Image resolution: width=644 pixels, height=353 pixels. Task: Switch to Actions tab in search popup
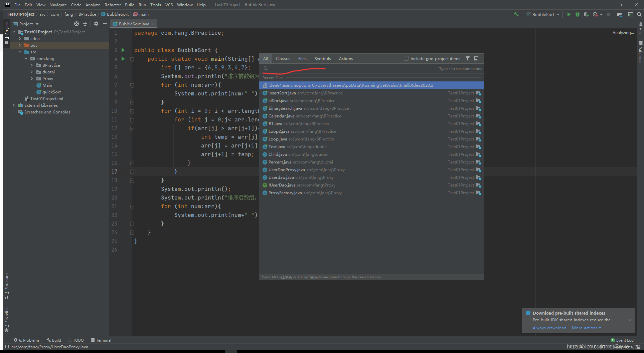pos(346,58)
